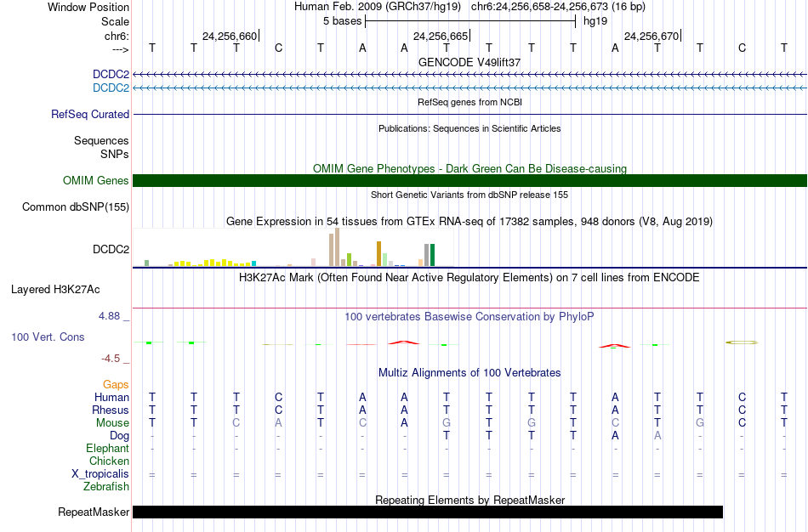Click the Rhesus species row label
The height and width of the screenshot is (532, 808).
pos(111,410)
